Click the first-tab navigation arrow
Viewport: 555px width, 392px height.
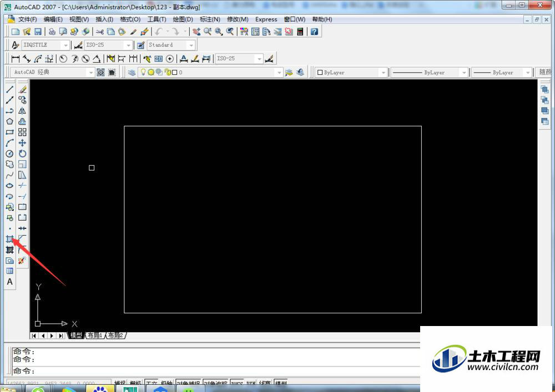(x=34, y=335)
